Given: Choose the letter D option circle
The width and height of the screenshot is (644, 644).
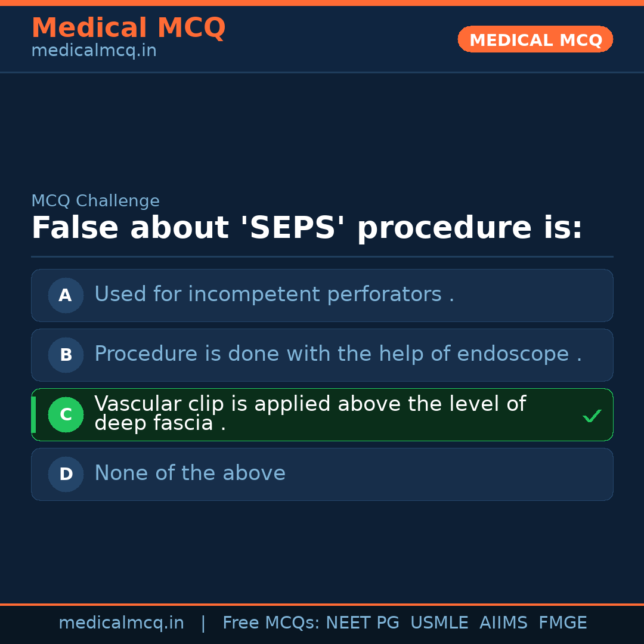Looking at the screenshot, I should tap(66, 474).
